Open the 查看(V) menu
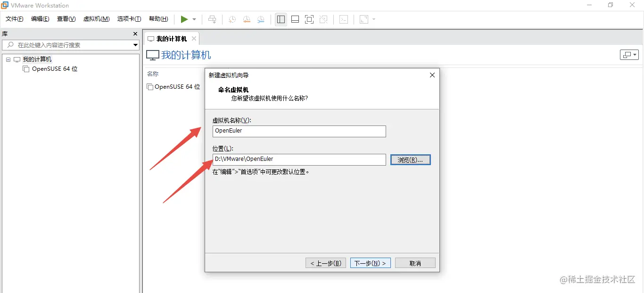 point(66,19)
